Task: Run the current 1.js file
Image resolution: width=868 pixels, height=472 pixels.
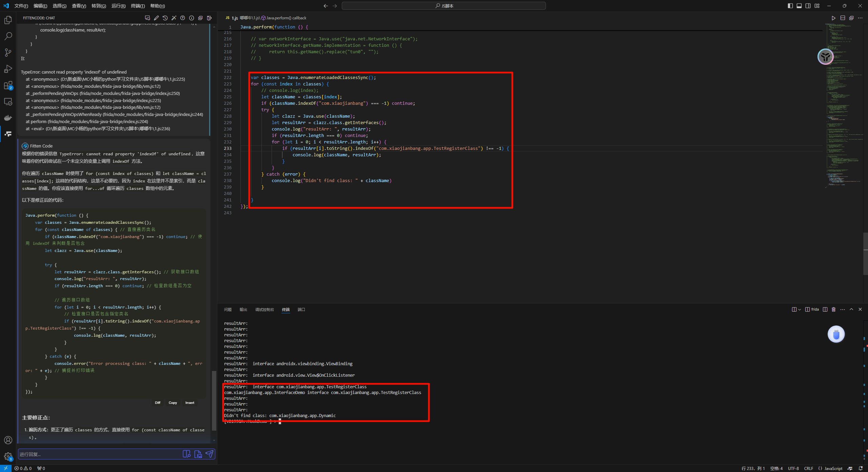Action: (x=833, y=18)
